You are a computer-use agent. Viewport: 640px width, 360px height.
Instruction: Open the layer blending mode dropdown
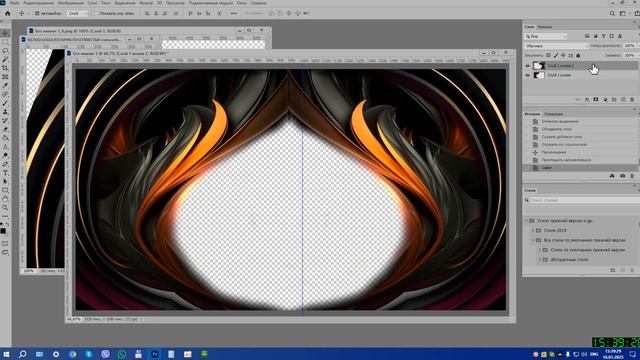(556, 46)
